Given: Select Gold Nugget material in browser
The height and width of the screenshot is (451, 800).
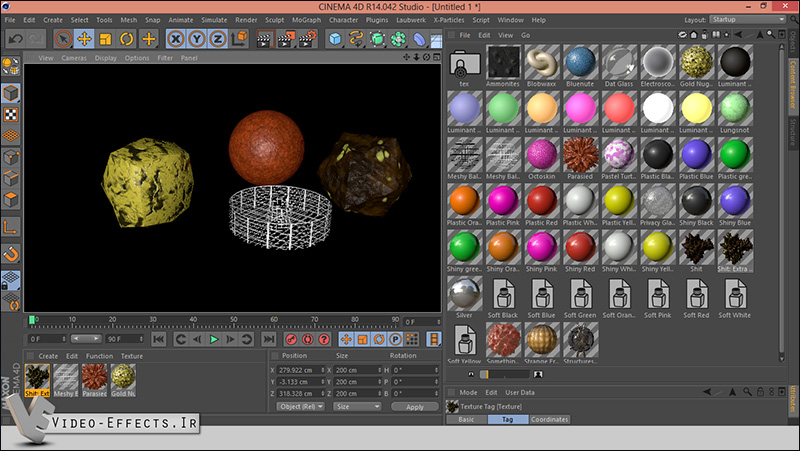Looking at the screenshot, I should 696,66.
